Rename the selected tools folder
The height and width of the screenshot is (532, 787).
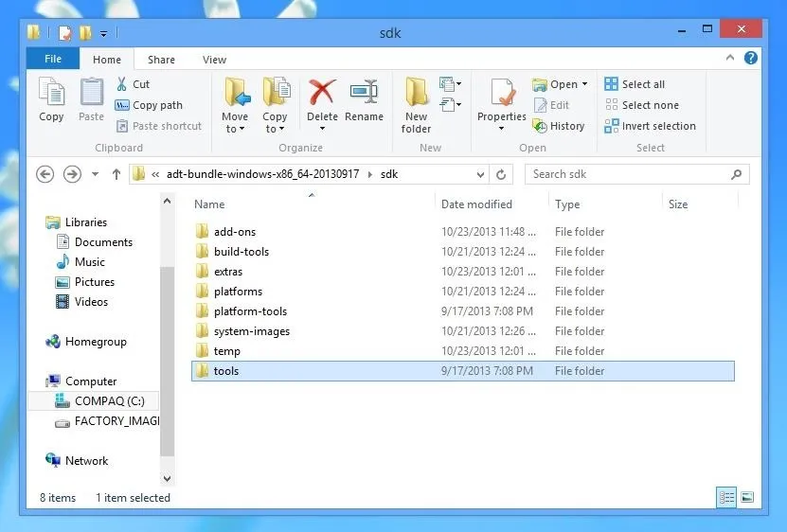364,100
